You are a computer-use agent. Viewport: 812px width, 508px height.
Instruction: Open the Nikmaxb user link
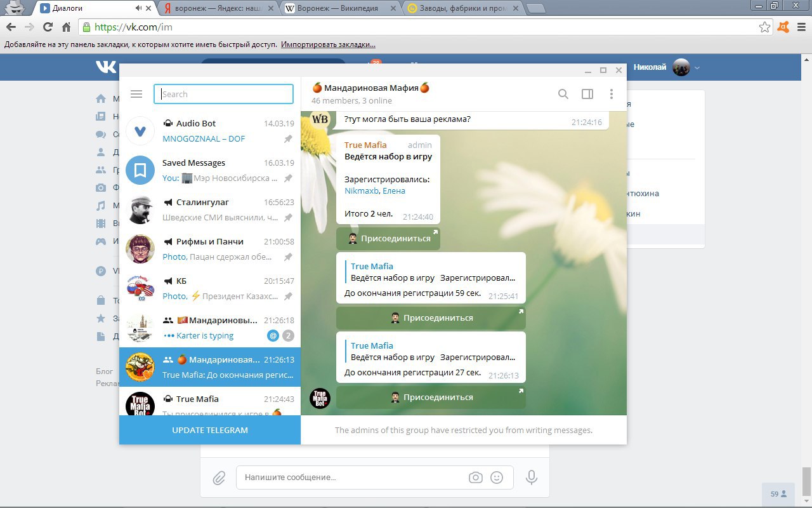tap(362, 190)
